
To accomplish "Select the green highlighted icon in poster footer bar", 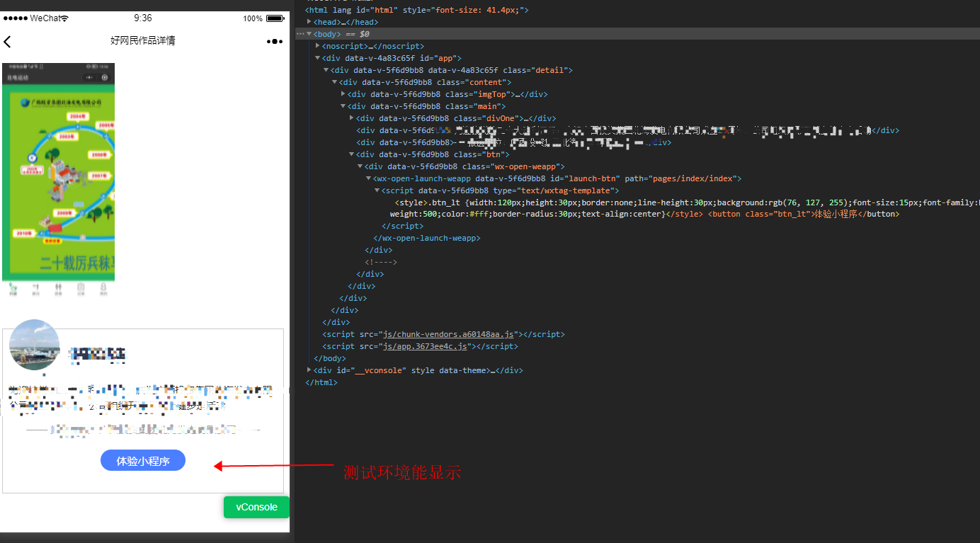I will [13, 288].
